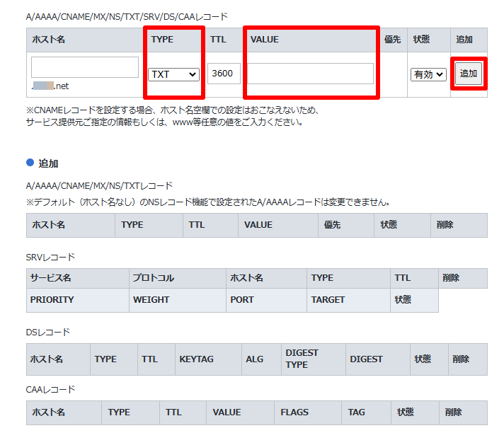The width and height of the screenshot is (504, 445).
Task: Click the empty VALUE input field
Action: tap(310, 74)
